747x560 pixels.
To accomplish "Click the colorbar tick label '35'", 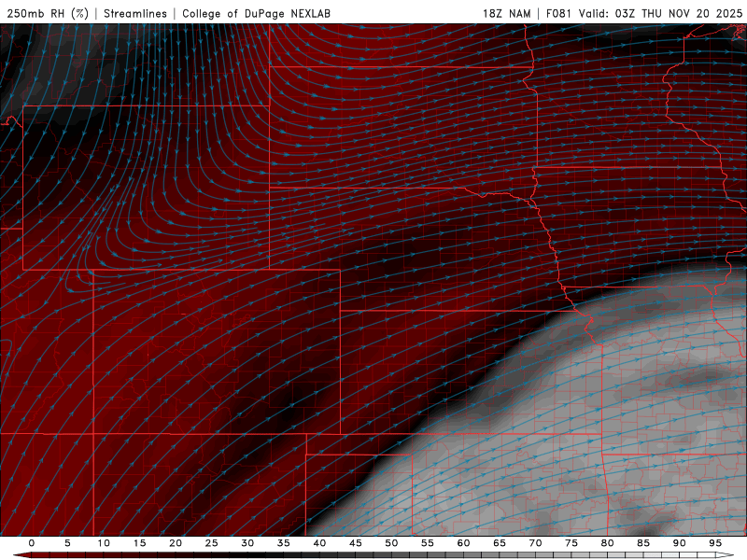I will pyautogui.click(x=283, y=543).
